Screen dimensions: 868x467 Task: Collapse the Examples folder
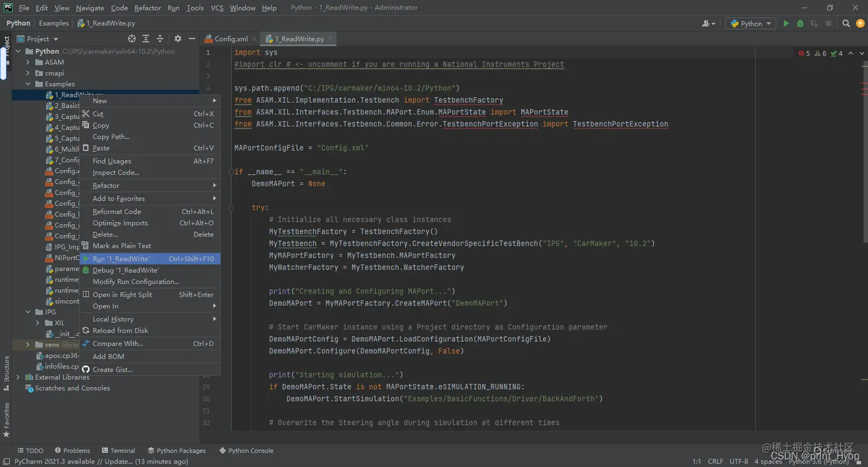28,84
